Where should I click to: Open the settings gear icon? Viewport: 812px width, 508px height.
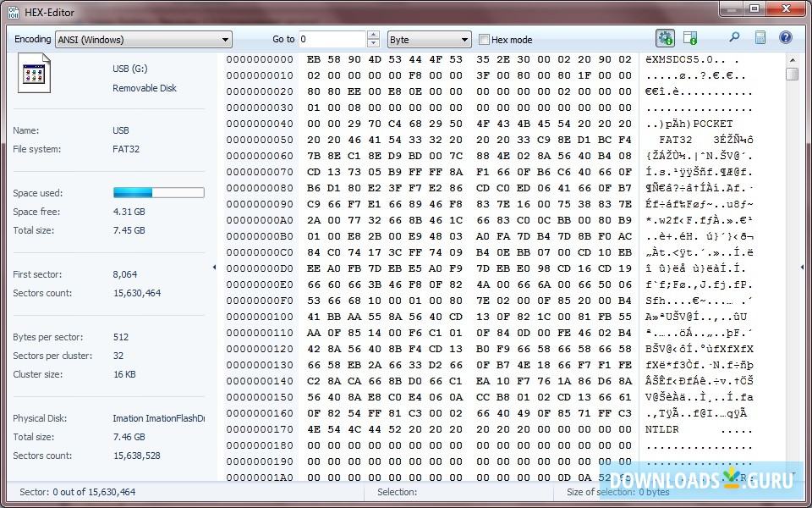tap(666, 37)
